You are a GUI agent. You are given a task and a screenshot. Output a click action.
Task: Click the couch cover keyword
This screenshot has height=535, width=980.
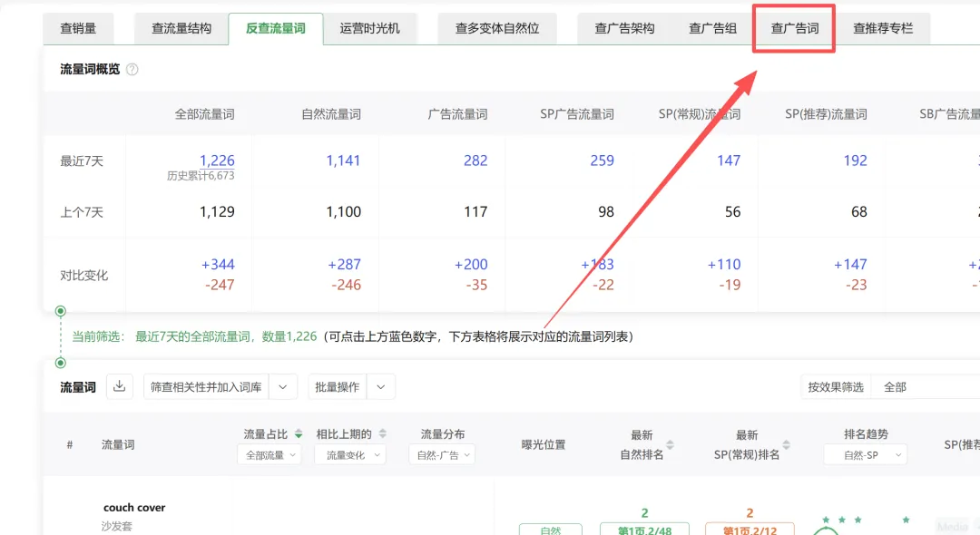point(134,508)
